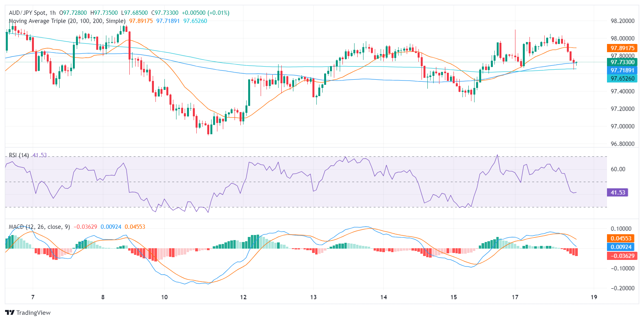
Task: Click the blue 97.71891 price axis tag
Action: click(622, 70)
